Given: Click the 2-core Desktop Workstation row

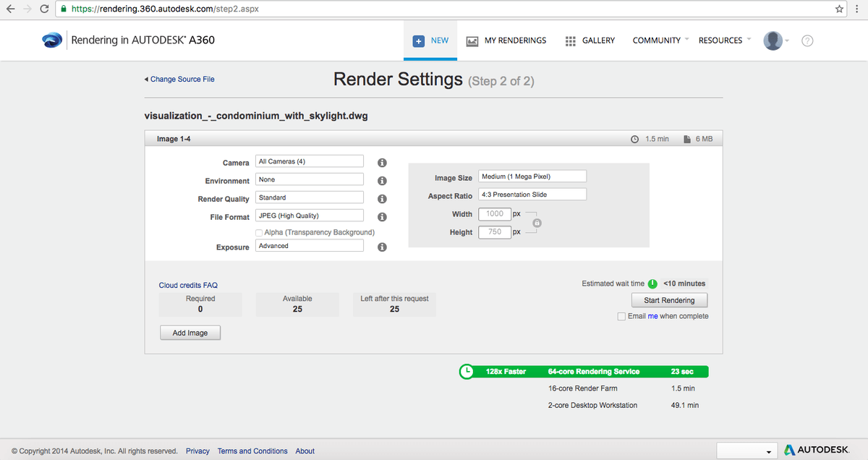Looking at the screenshot, I should [624, 405].
